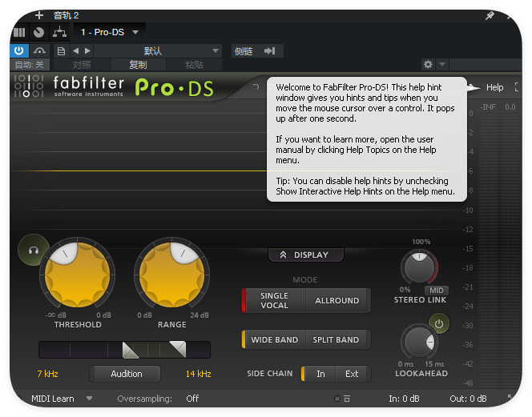532x417 pixels.
Task: Pin the plugin window with pushpin icon
Action: click(490, 15)
